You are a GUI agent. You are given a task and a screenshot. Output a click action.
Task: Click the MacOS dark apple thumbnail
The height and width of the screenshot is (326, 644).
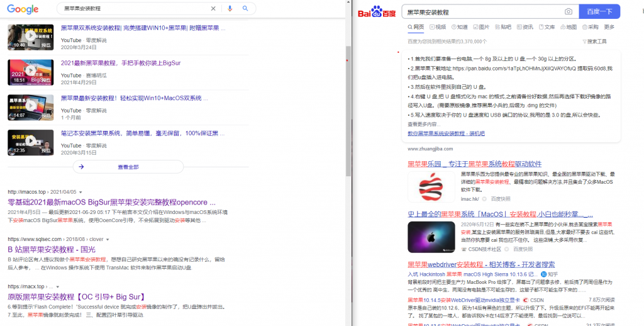(x=431, y=237)
